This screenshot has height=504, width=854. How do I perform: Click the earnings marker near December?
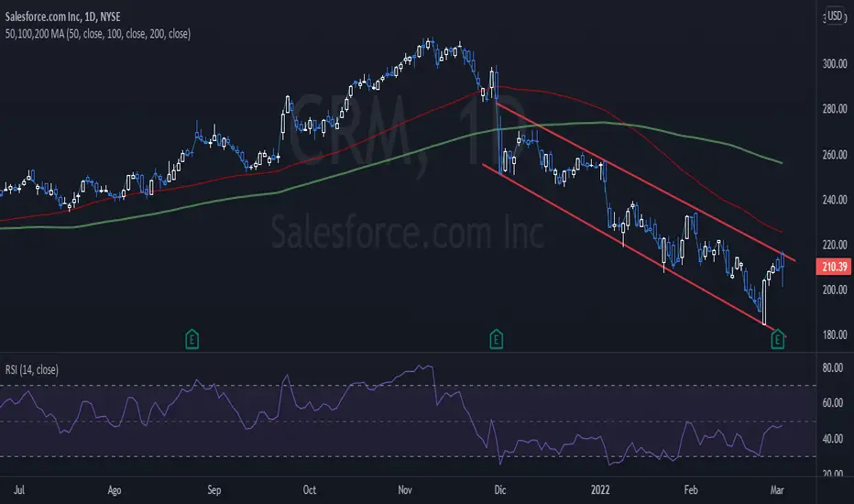496,339
